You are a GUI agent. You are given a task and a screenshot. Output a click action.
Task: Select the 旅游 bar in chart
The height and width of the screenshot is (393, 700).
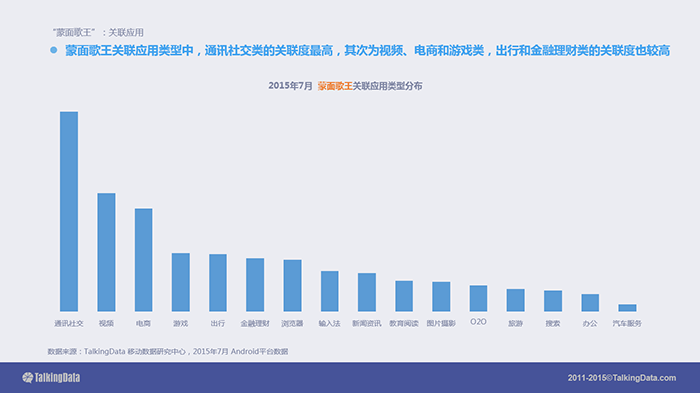click(516, 300)
